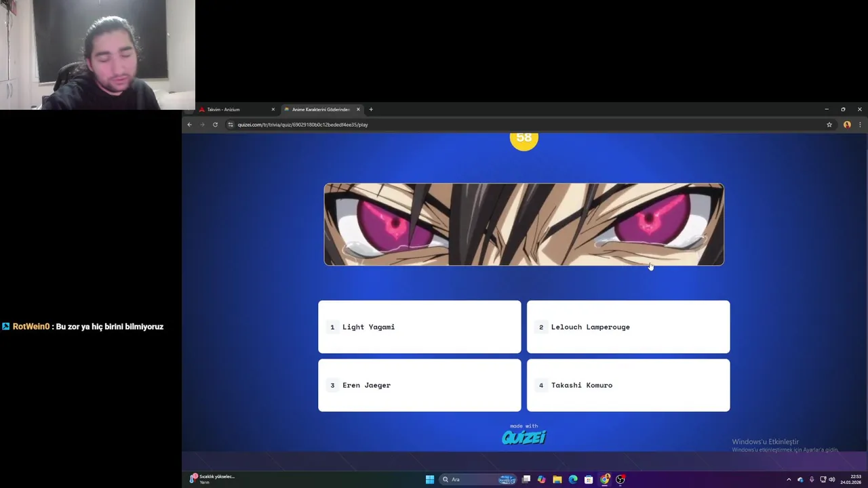Open Chrome three-dot menu

click(x=860, y=125)
